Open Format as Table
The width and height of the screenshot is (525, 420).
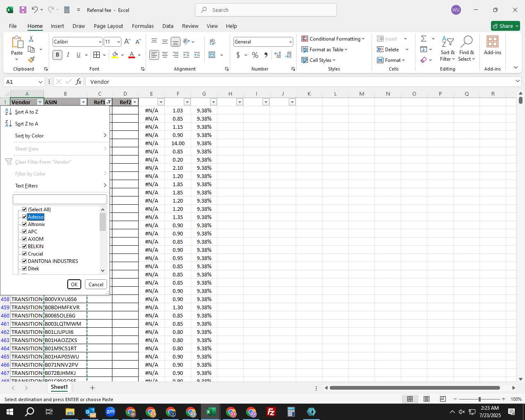click(x=324, y=49)
